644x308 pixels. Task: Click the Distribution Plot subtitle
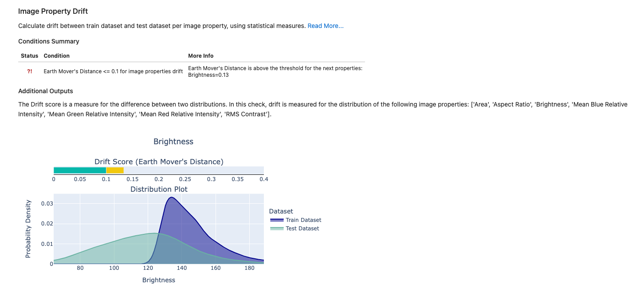pos(159,190)
